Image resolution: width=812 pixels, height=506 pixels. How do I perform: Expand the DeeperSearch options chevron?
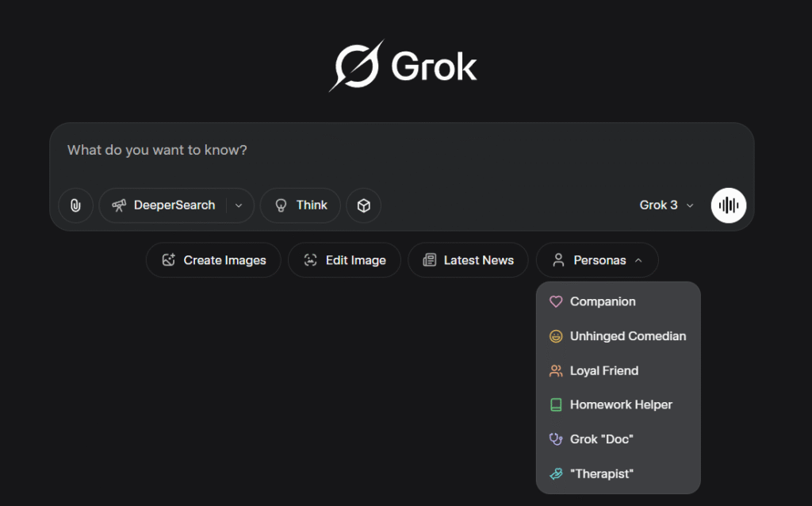[239, 205]
